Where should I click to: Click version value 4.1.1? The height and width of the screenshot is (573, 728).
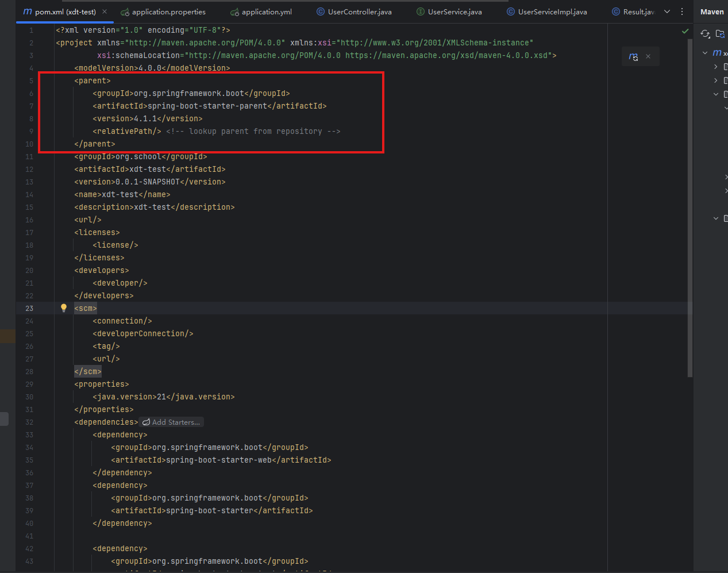[145, 118]
